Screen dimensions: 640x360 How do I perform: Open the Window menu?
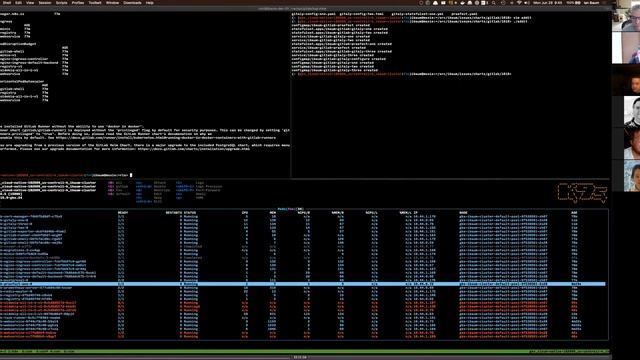pyautogui.click(x=112, y=2)
